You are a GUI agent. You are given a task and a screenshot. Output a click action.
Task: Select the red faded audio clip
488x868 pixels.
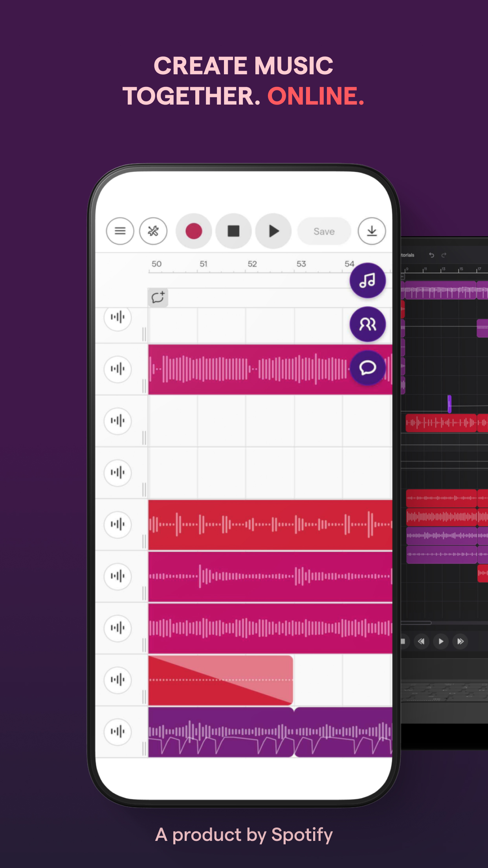[x=220, y=680]
